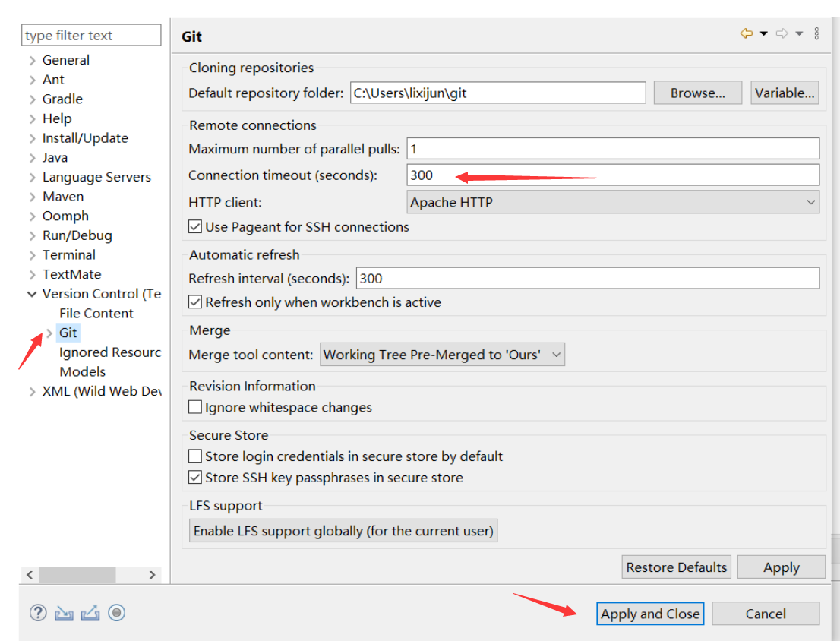Screen dimensions: 840x641
Task: Enable Ignore whitespace changes checkbox
Action: point(195,408)
